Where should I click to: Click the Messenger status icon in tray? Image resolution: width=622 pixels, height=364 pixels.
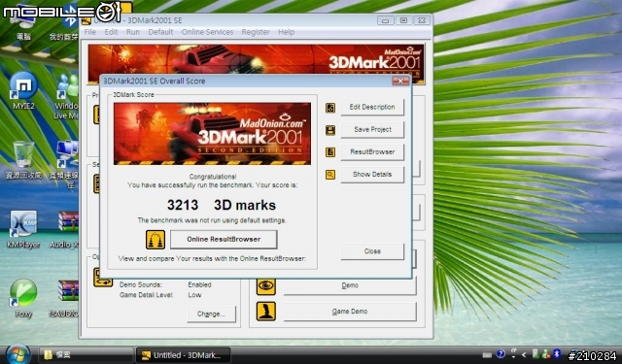coord(546,353)
